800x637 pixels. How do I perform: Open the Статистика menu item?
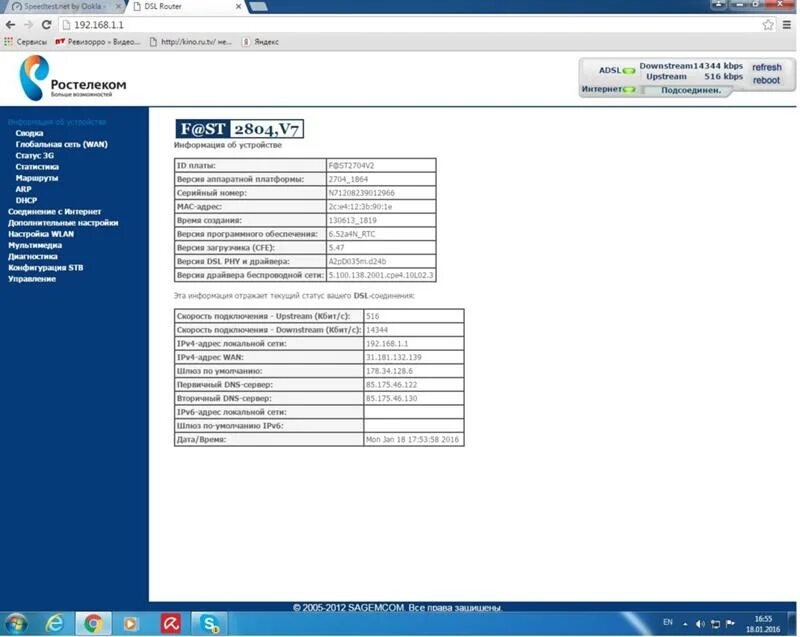[x=37, y=167]
